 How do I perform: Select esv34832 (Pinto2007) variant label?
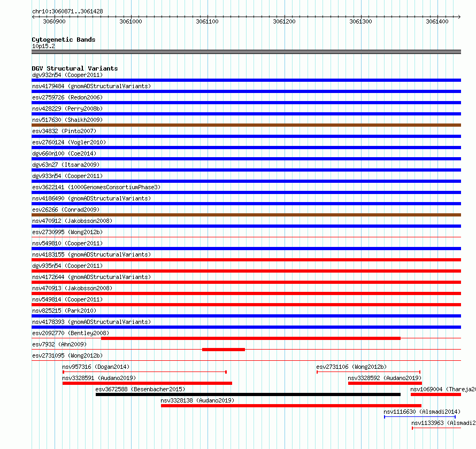point(64,131)
